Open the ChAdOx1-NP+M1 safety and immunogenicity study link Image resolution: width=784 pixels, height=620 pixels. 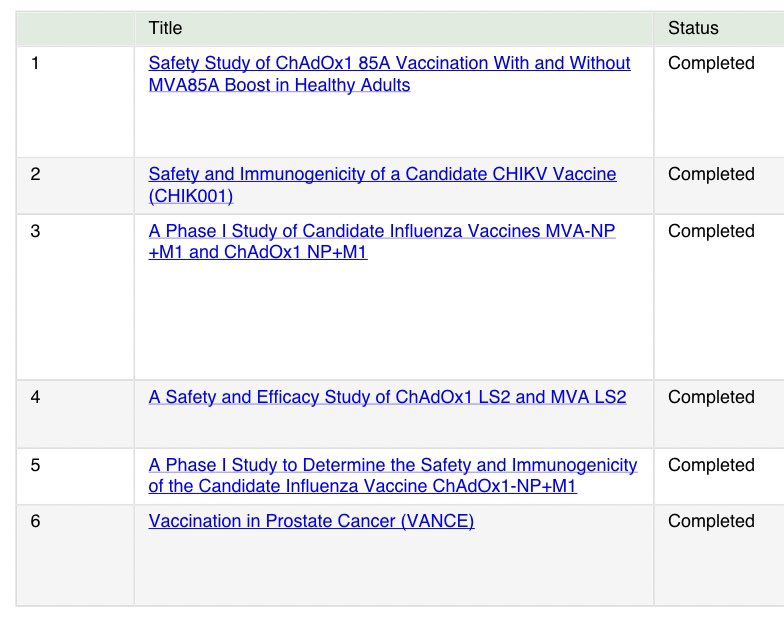(392, 476)
